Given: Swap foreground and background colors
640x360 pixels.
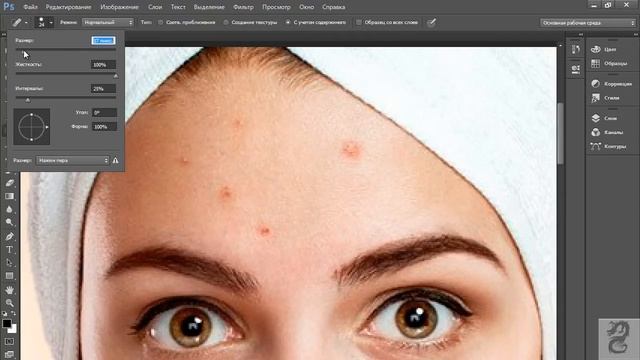Looking at the screenshot, I should (x=13, y=313).
